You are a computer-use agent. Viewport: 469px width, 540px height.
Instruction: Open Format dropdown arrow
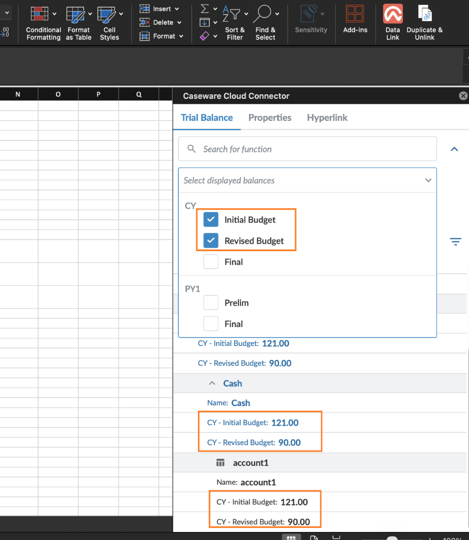click(181, 36)
